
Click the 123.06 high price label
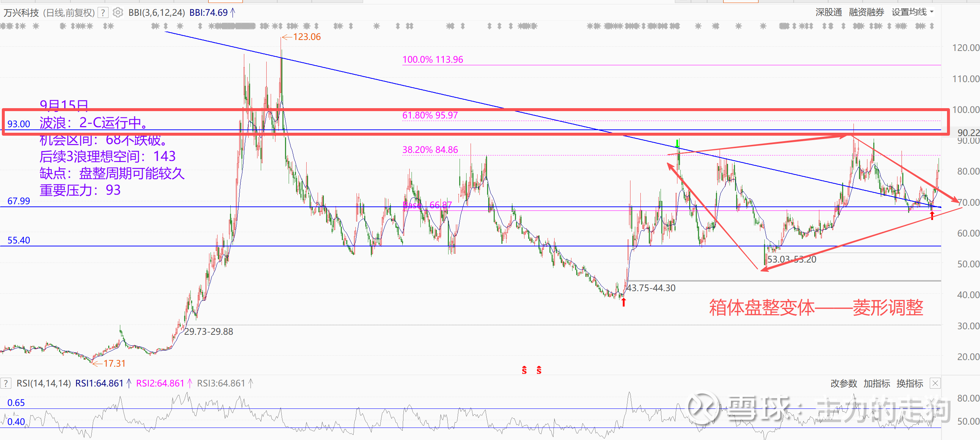tap(306, 37)
